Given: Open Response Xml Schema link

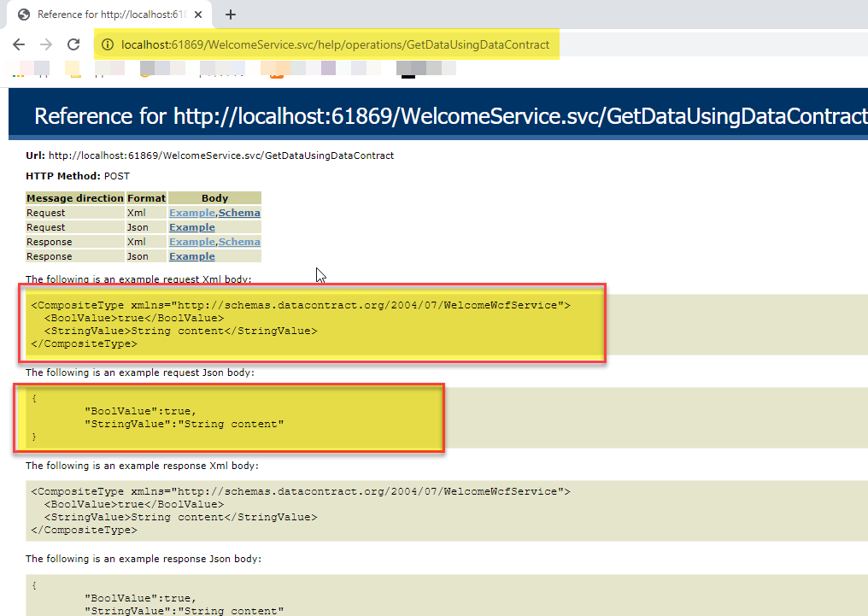Looking at the screenshot, I should point(239,242).
